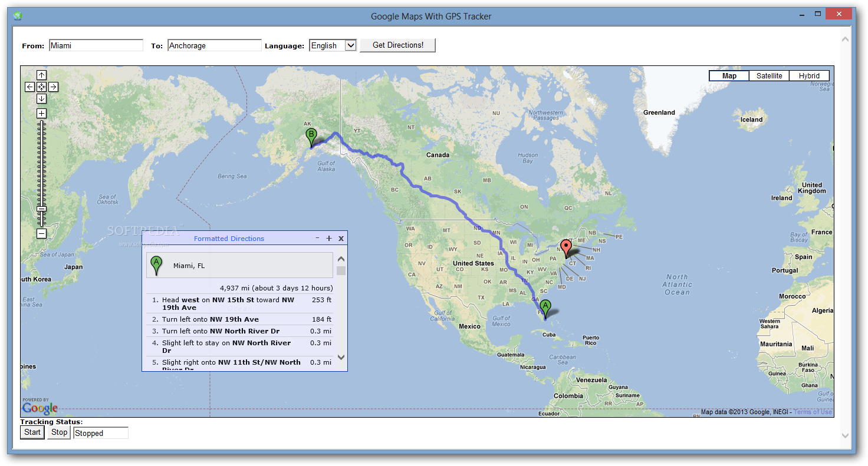
Task: Click the application icon in the title bar
Action: [x=17, y=16]
